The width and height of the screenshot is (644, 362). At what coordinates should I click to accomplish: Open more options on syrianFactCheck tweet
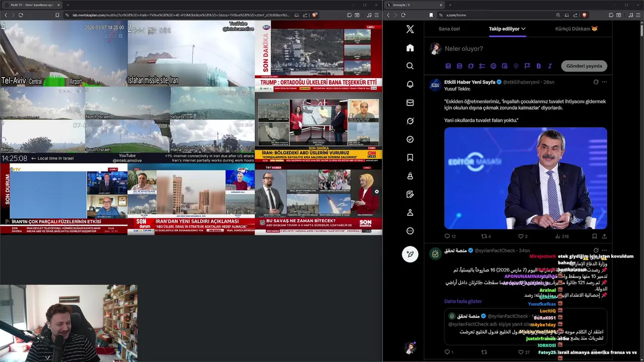tap(604, 250)
